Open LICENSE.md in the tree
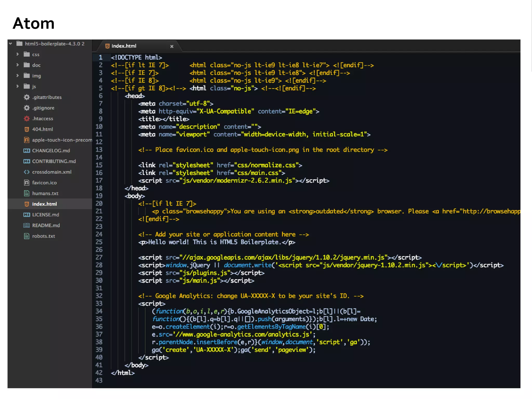Screen dimensions: 532x399 tap(45, 215)
